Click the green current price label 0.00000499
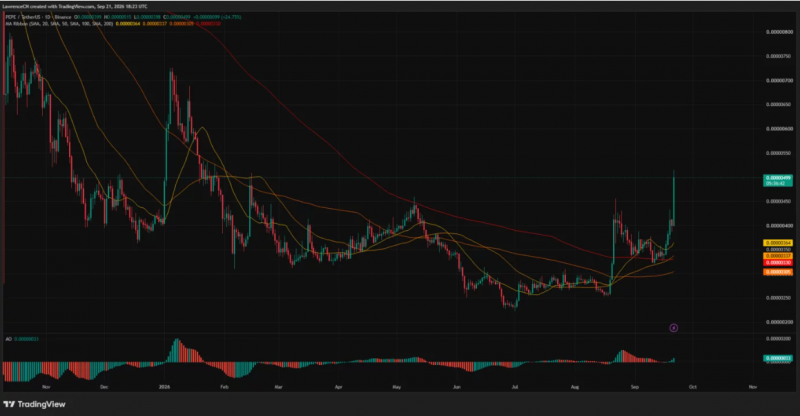The width and height of the screenshot is (800, 416). (x=778, y=180)
